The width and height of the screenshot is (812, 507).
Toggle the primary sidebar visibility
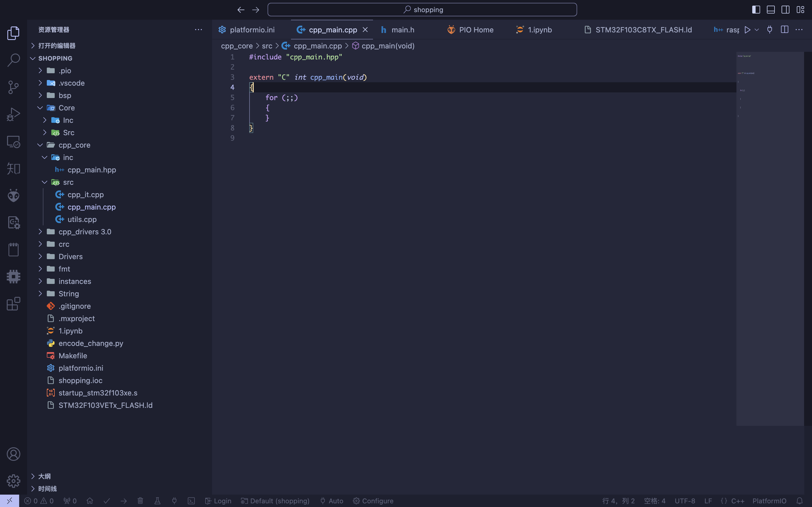pos(756,10)
